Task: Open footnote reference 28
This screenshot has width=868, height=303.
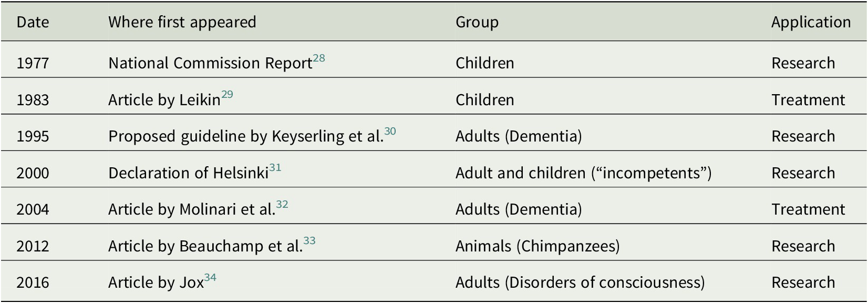Action: [319, 58]
